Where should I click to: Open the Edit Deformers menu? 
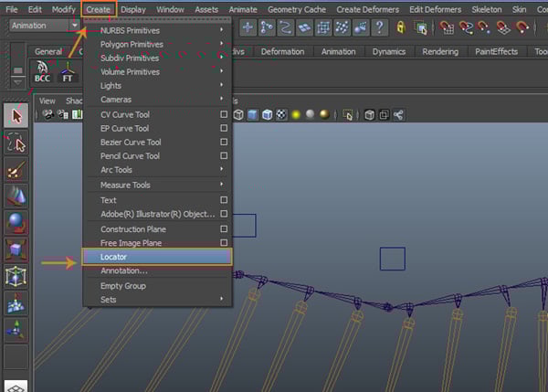coord(435,9)
